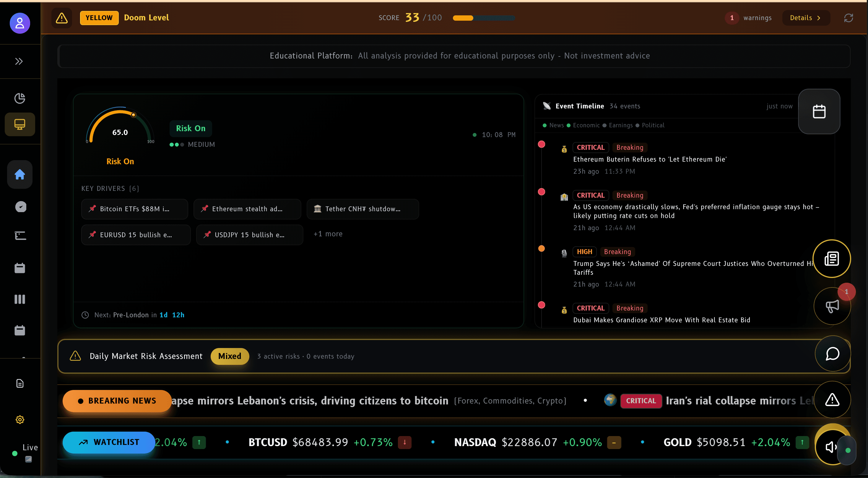868x478 pixels.
Task: Expand the sidebar with the double chevron
Action: point(19,61)
